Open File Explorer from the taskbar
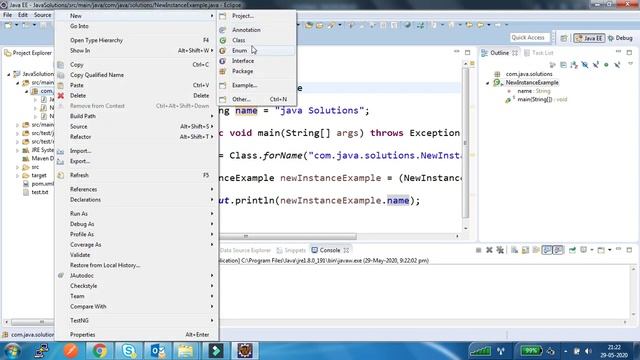640x360 pixels. click(186, 351)
